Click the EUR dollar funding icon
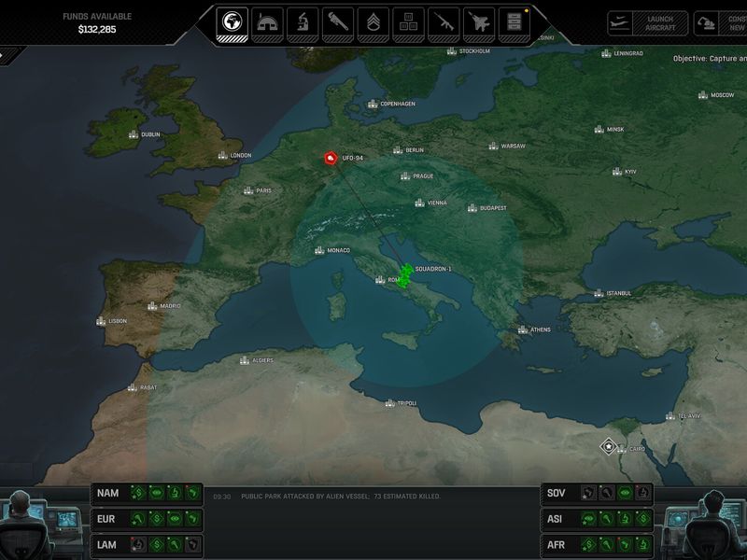 [157, 519]
